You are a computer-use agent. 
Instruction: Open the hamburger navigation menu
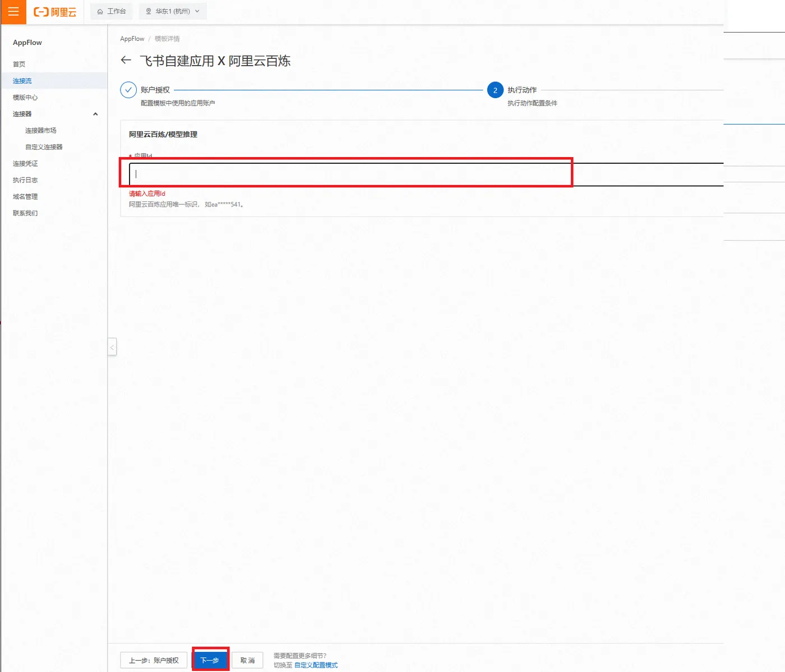(13, 12)
